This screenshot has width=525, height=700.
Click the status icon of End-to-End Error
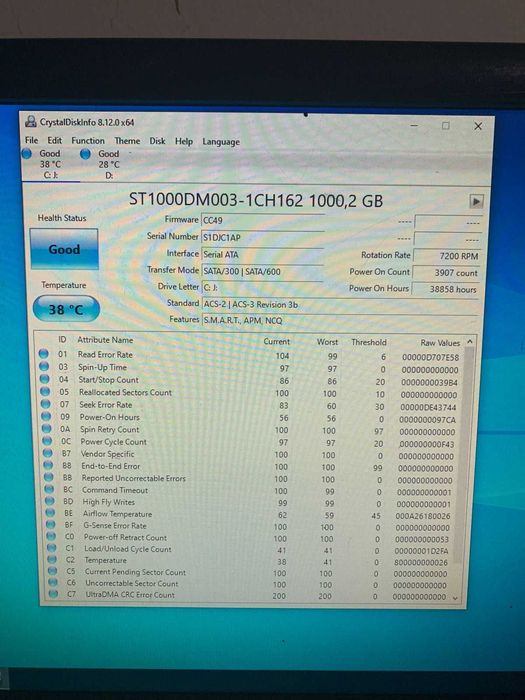coord(48,465)
